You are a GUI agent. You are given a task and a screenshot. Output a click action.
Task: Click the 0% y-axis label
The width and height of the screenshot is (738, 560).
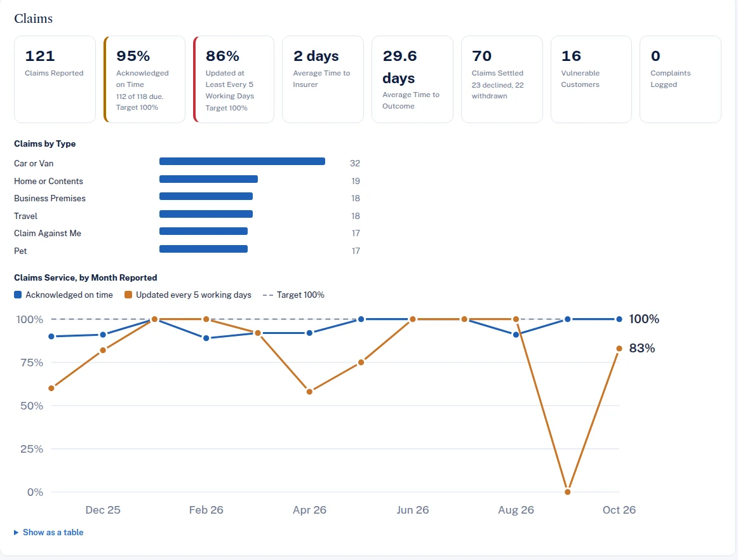36,492
